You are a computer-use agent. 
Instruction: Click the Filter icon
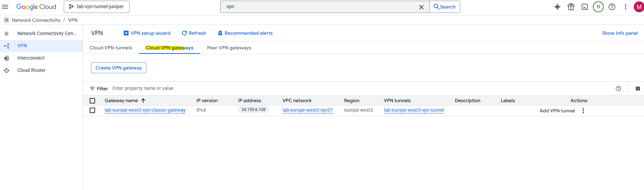(92, 89)
